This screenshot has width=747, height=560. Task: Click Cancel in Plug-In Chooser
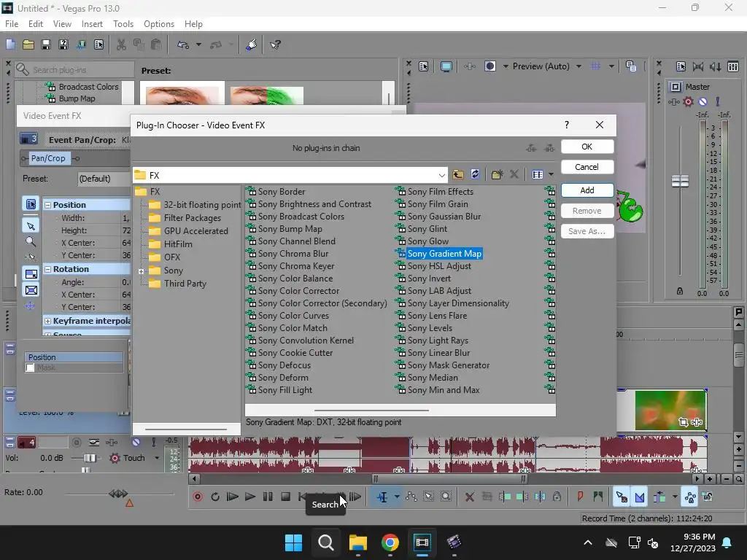click(587, 167)
